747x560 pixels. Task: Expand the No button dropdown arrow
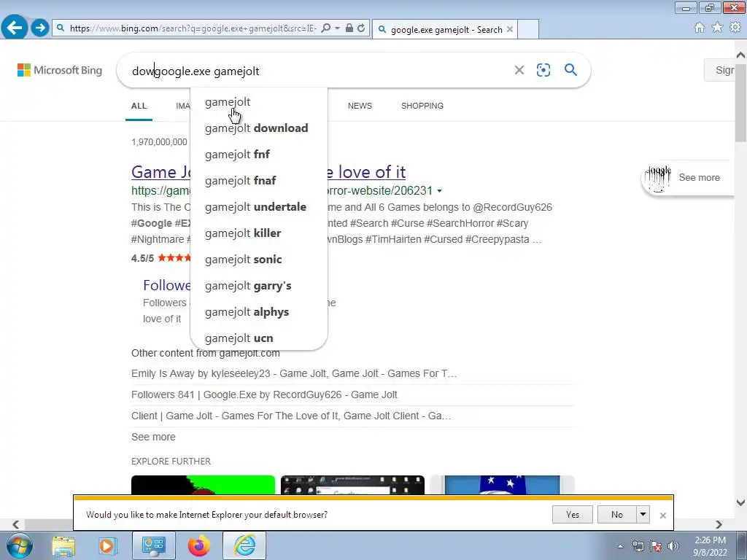click(x=643, y=514)
